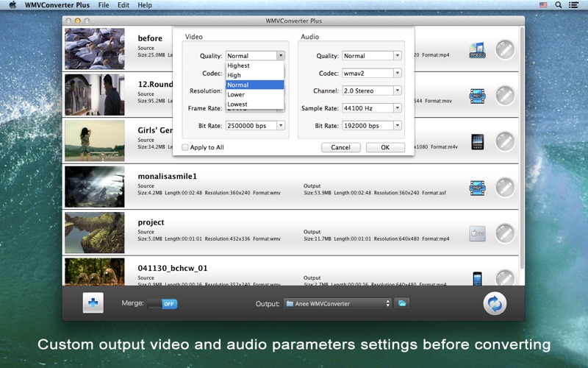Viewport: 588px width, 368px height.
Task: Edit settings for the project video
Action: click(x=505, y=233)
